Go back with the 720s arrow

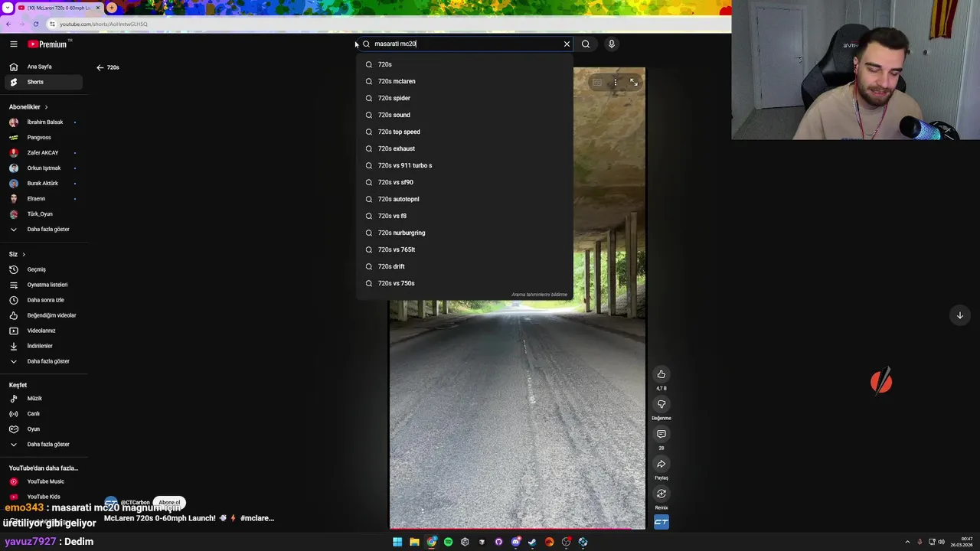click(100, 67)
